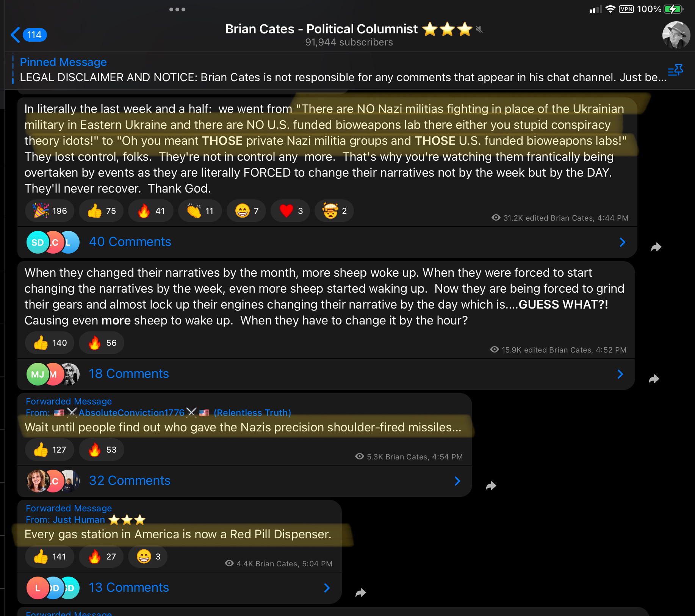Open the three-dot menu at top
The width and height of the screenshot is (695, 616).
(177, 9)
